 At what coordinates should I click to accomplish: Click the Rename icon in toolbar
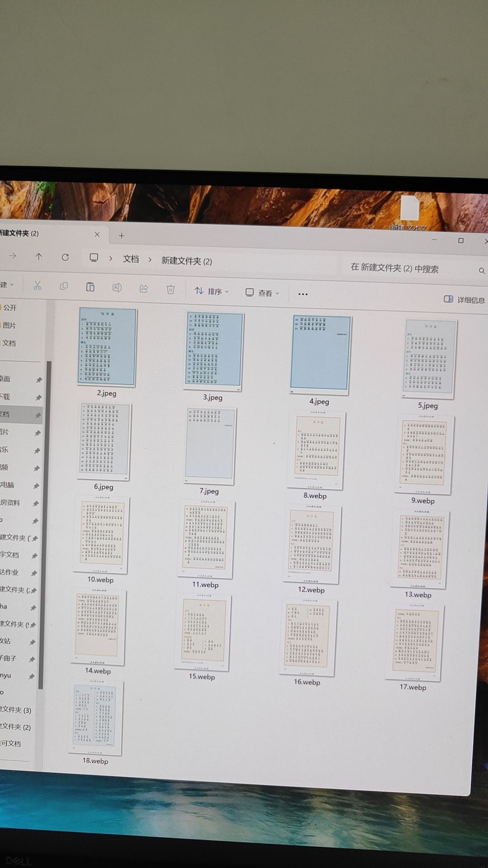click(117, 288)
